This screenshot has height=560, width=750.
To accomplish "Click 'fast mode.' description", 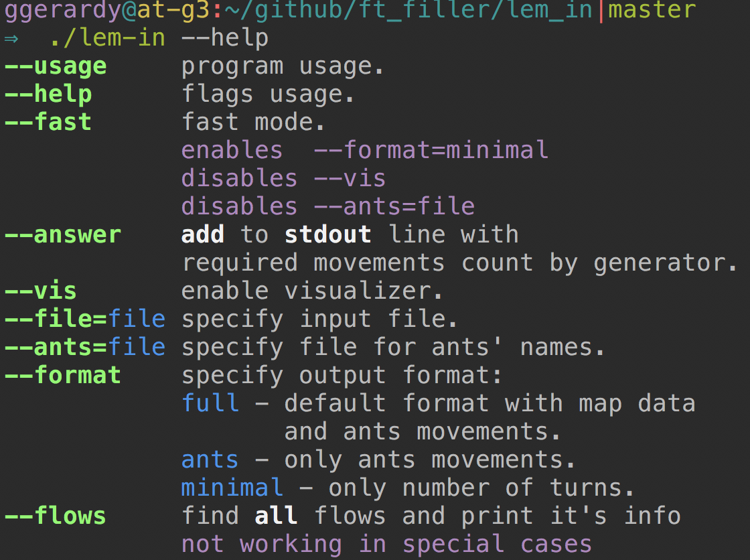I will tap(253, 122).
